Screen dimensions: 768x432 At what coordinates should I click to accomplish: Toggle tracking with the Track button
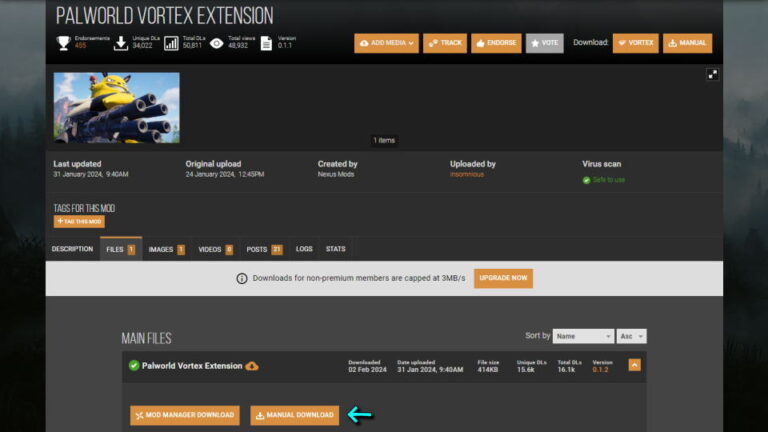445,43
